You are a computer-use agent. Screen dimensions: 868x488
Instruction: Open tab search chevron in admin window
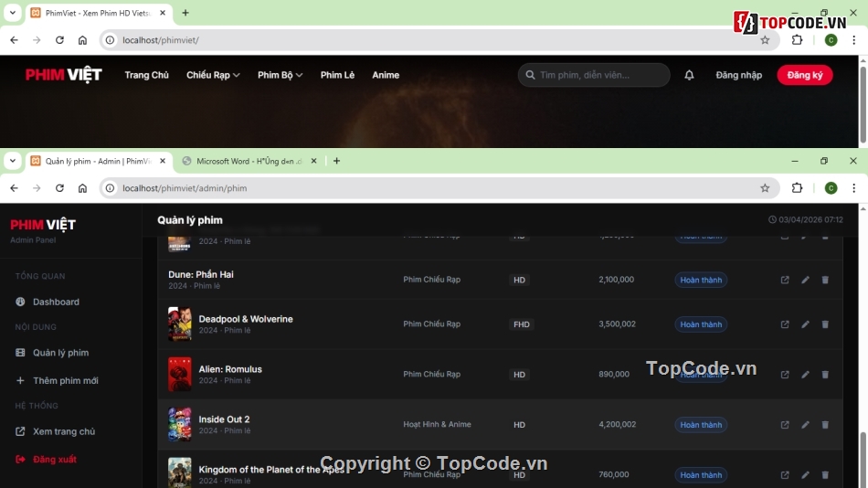coord(13,161)
